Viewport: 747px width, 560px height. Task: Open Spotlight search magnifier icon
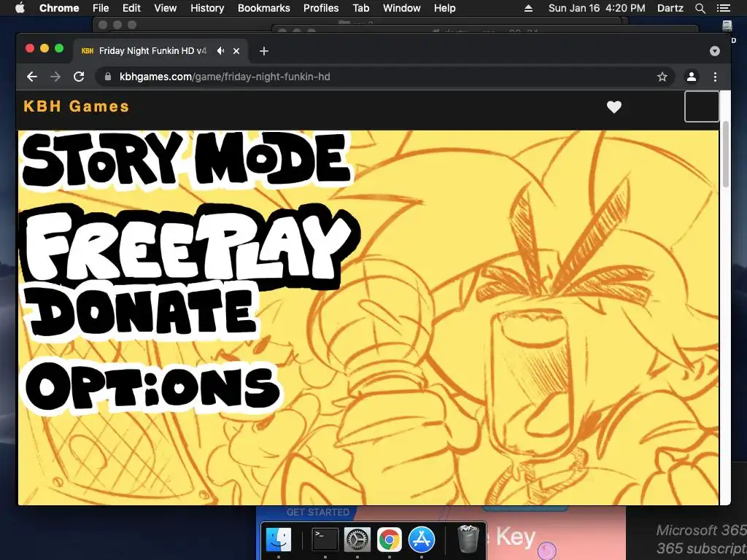tap(700, 8)
